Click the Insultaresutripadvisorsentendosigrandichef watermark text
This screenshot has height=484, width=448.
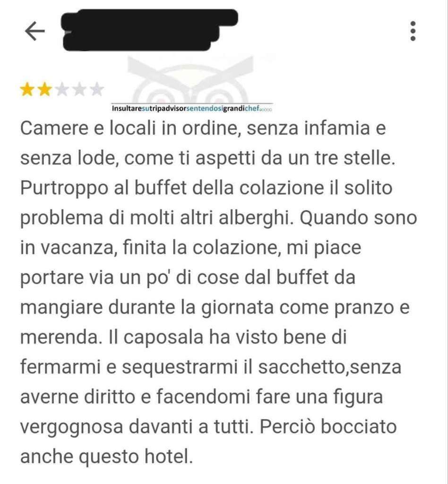tap(191, 109)
